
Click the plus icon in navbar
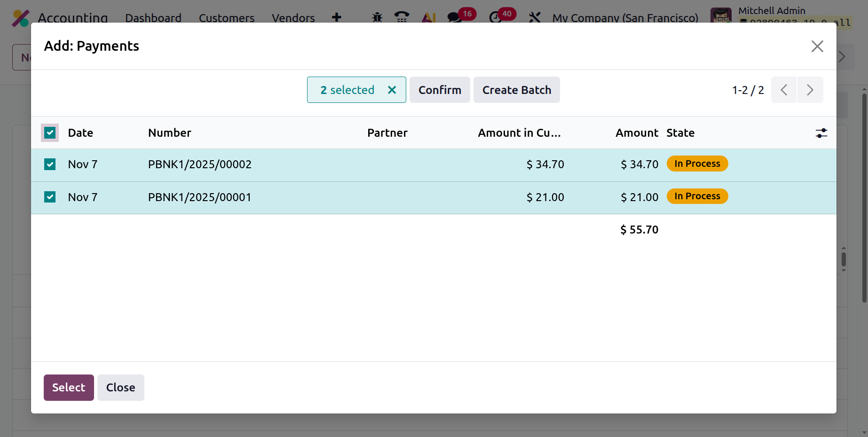coord(337,17)
